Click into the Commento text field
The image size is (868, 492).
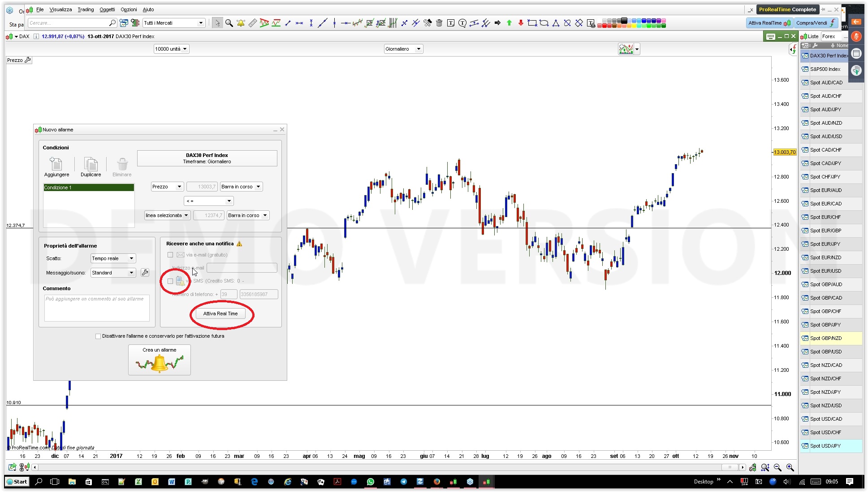97,308
